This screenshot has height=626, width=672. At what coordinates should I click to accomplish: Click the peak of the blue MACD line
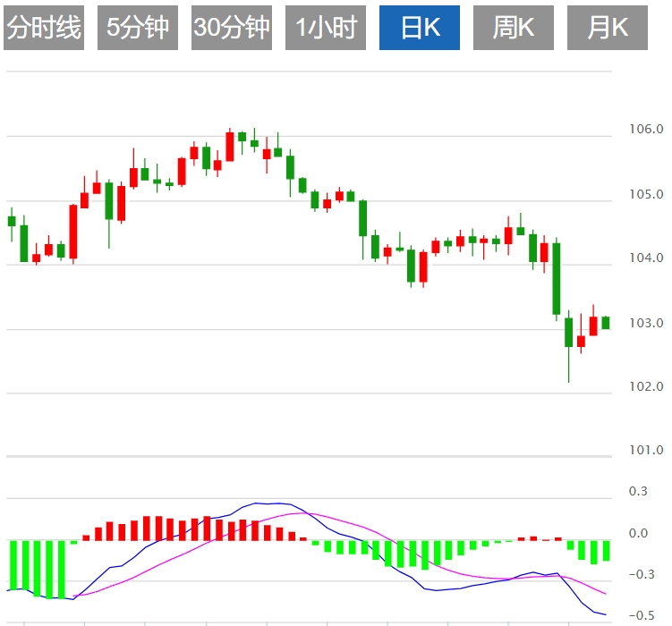click(x=259, y=503)
